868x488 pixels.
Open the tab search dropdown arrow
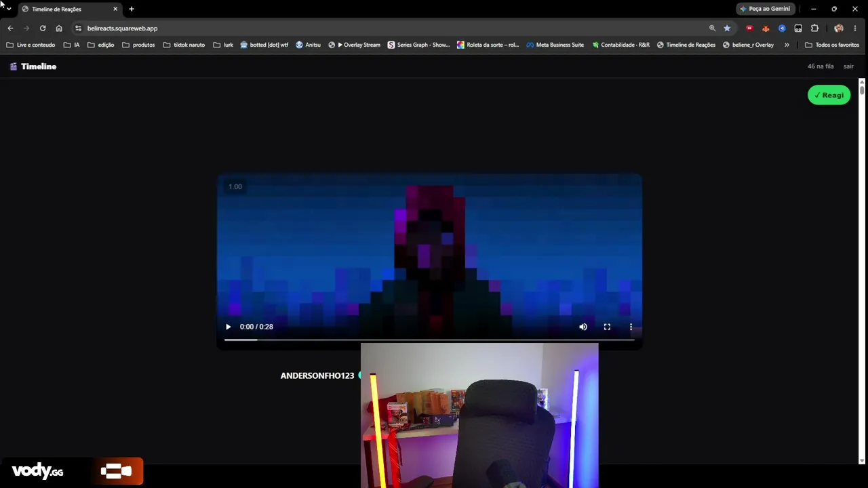click(8, 9)
